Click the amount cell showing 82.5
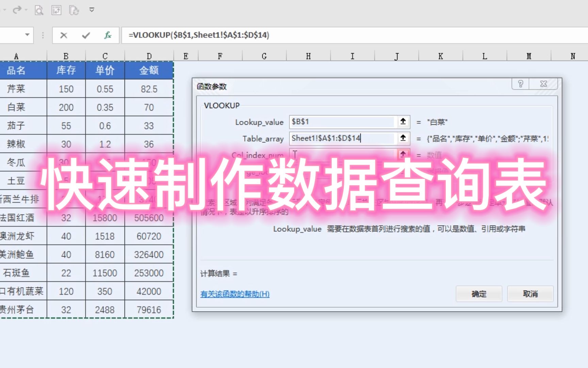The width and height of the screenshot is (588, 368). [x=149, y=89]
